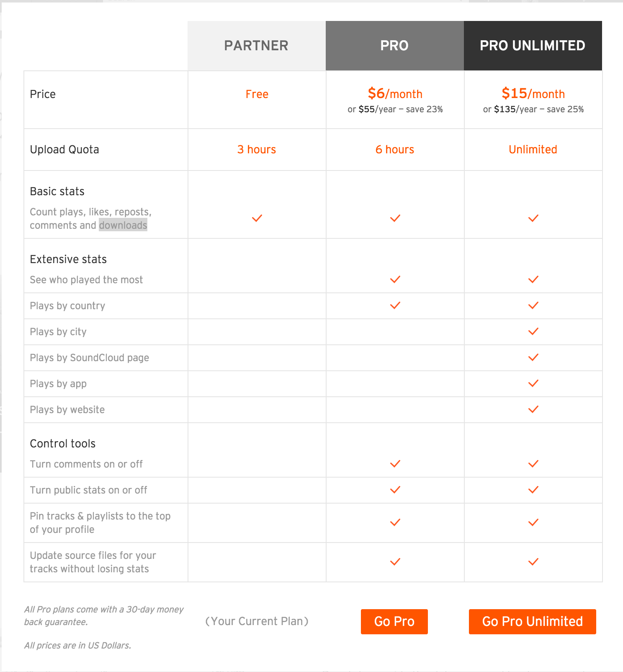This screenshot has width=623, height=672.
Task: Click the $15/month Pro Unlimited price
Action: (533, 93)
